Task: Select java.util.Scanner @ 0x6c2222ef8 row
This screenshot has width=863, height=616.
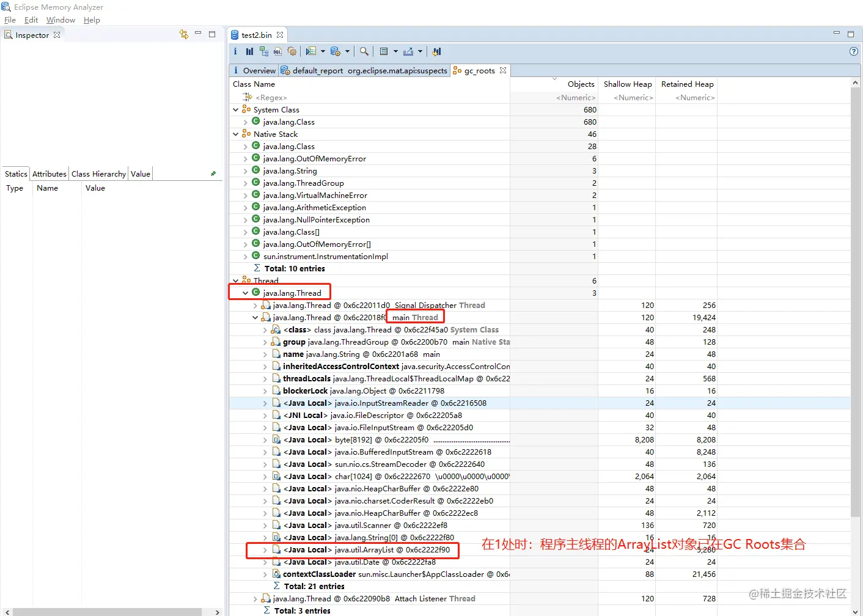Action: point(540,526)
